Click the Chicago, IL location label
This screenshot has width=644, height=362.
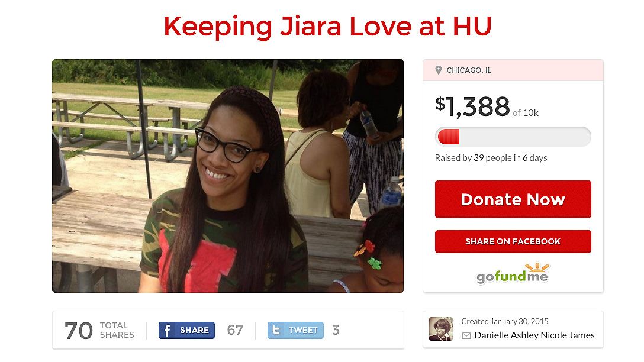[469, 70]
